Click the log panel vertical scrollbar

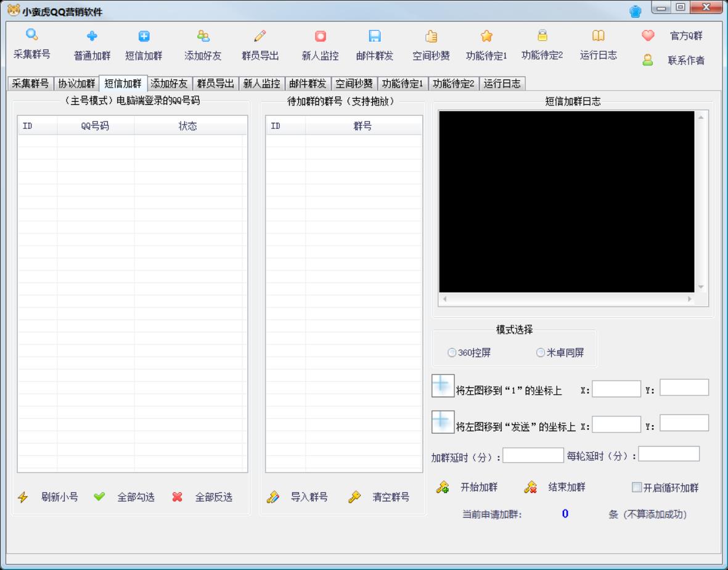point(701,204)
